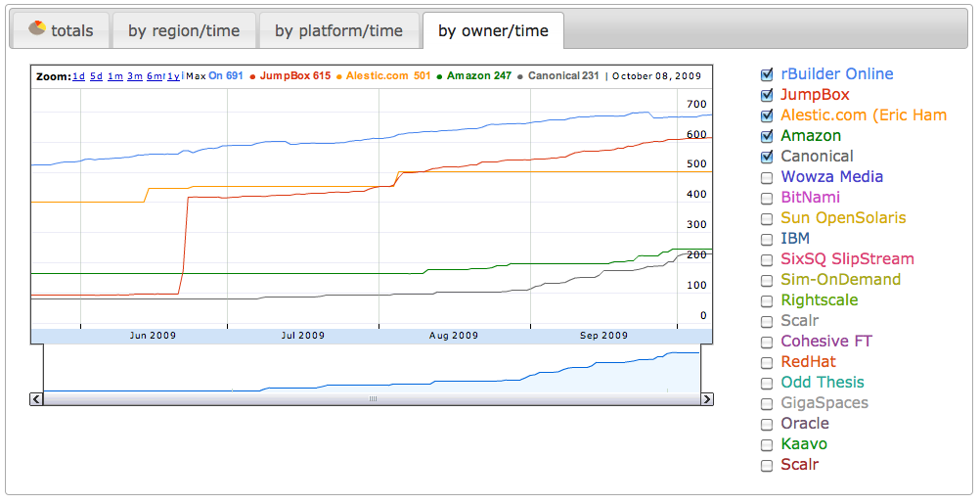Click the right scroll arrow under the chart
Image resolution: width=980 pixels, height=504 pixels.
tap(706, 399)
